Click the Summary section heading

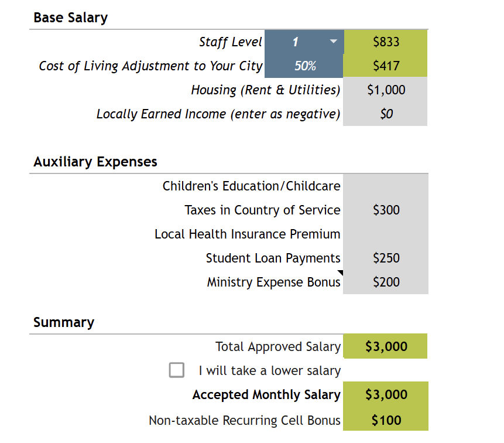pyautogui.click(x=64, y=322)
